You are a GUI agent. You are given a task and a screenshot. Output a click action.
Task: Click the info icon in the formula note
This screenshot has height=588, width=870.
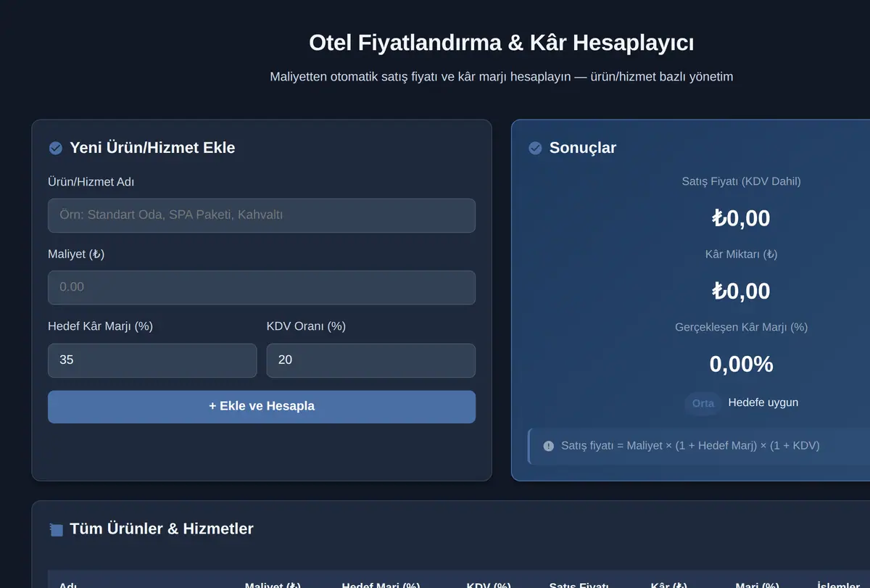(549, 446)
